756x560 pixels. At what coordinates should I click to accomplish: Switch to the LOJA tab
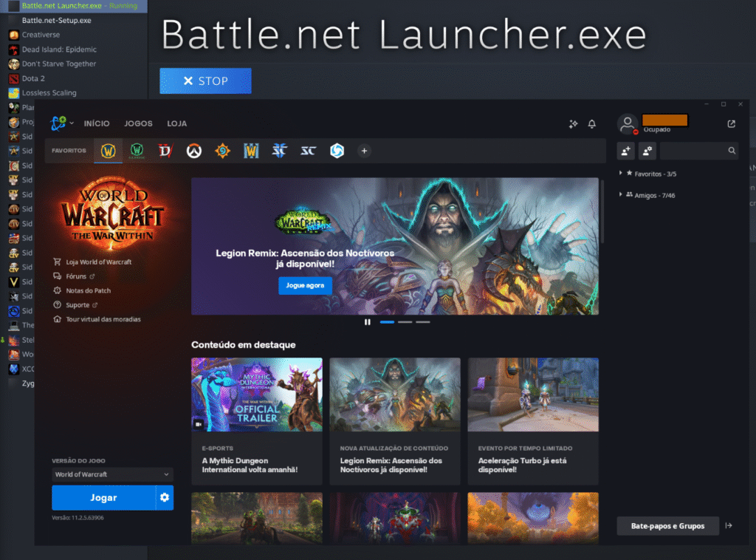177,123
